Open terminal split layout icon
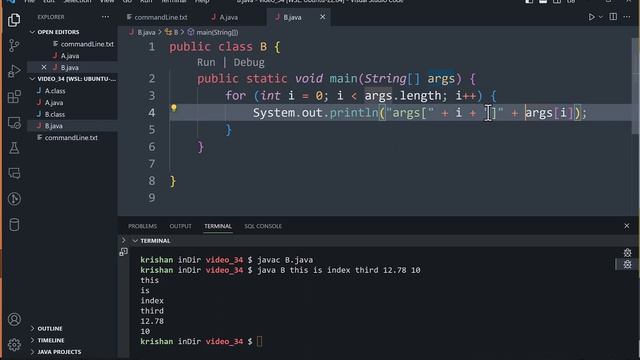The height and width of the screenshot is (360, 640). (124, 252)
